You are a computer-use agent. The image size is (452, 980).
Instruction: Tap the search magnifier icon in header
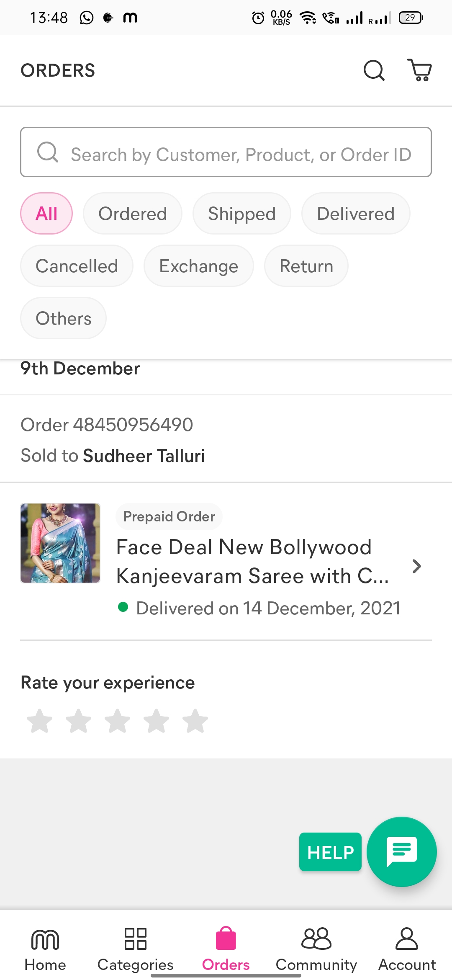[x=374, y=70]
